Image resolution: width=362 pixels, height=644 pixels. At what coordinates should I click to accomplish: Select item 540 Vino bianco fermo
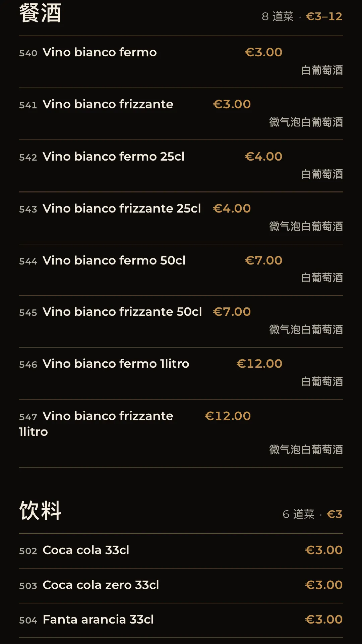181,62
